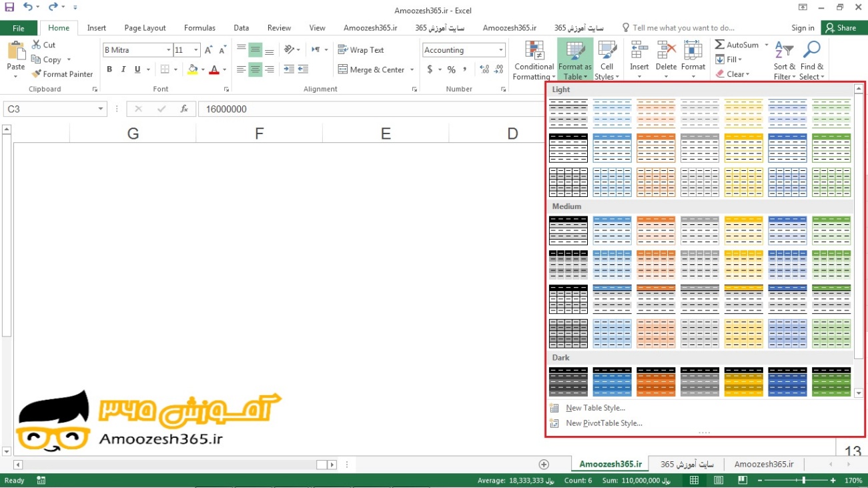
Task: Toggle Underline formatting
Action: pyautogui.click(x=137, y=69)
